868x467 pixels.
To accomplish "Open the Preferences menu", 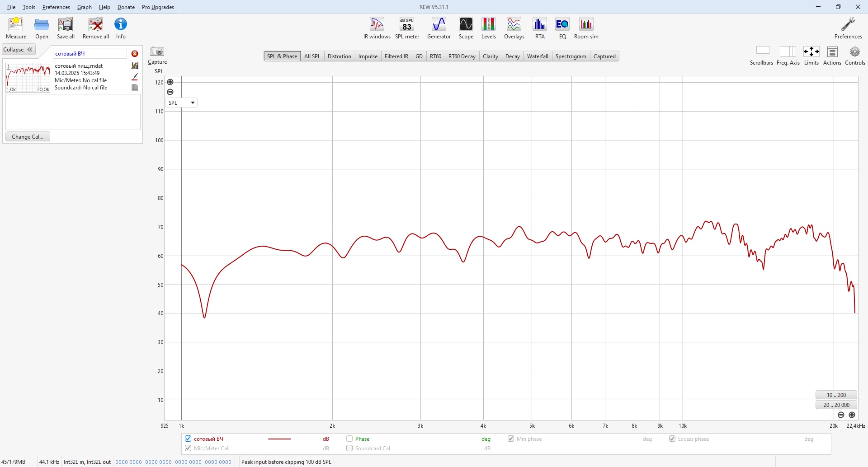I will 56,7.
